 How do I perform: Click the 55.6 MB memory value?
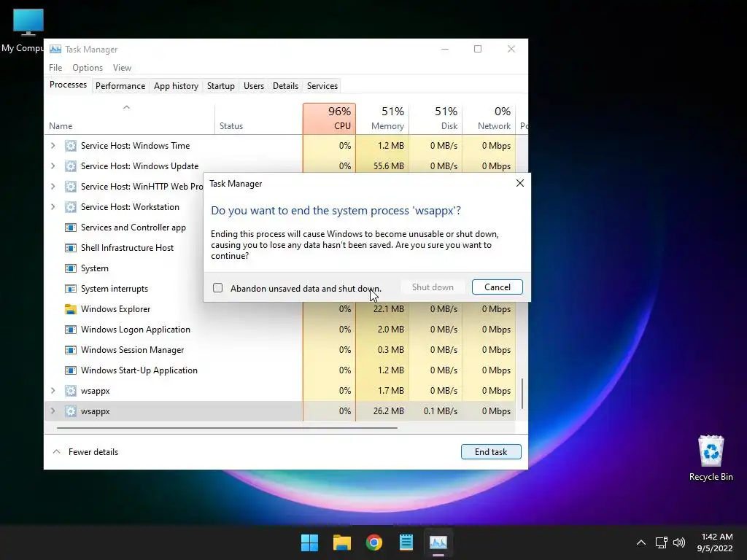pyautogui.click(x=388, y=166)
